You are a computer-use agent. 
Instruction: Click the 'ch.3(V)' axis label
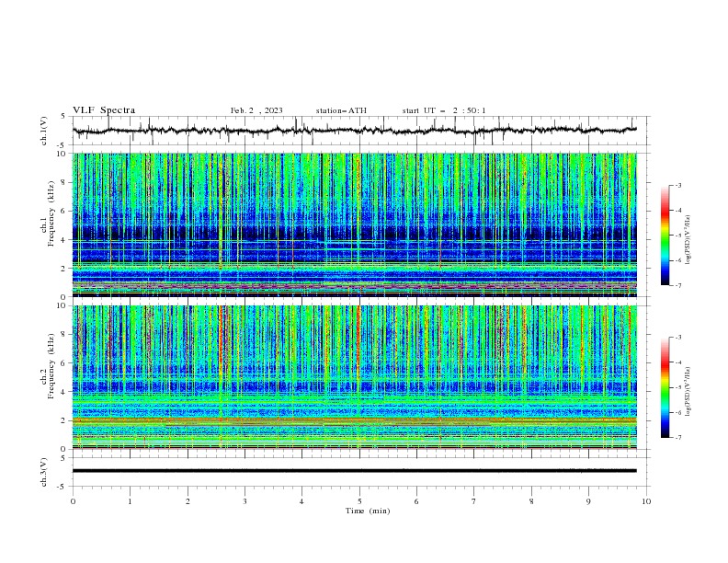44,472
